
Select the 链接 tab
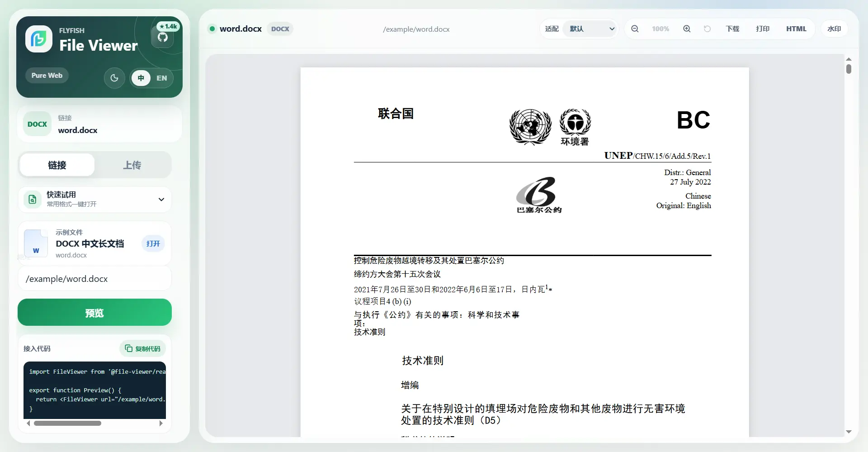click(57, 165)
